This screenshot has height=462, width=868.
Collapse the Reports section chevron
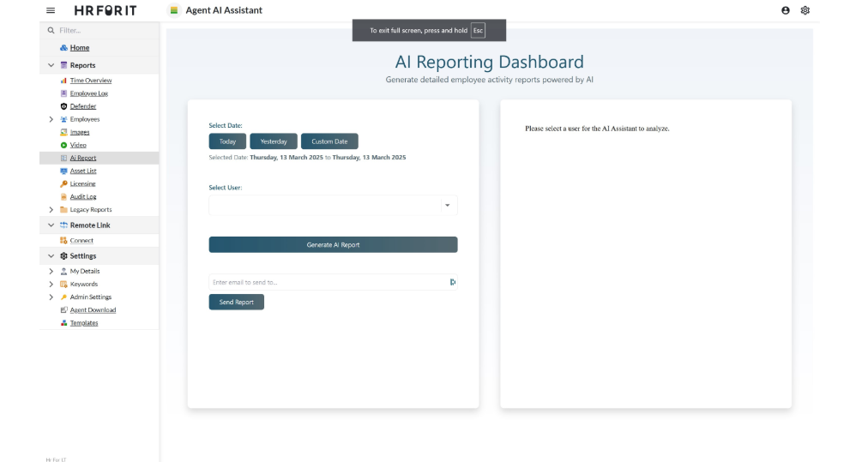pyautogui.click(x=51, y=65)
